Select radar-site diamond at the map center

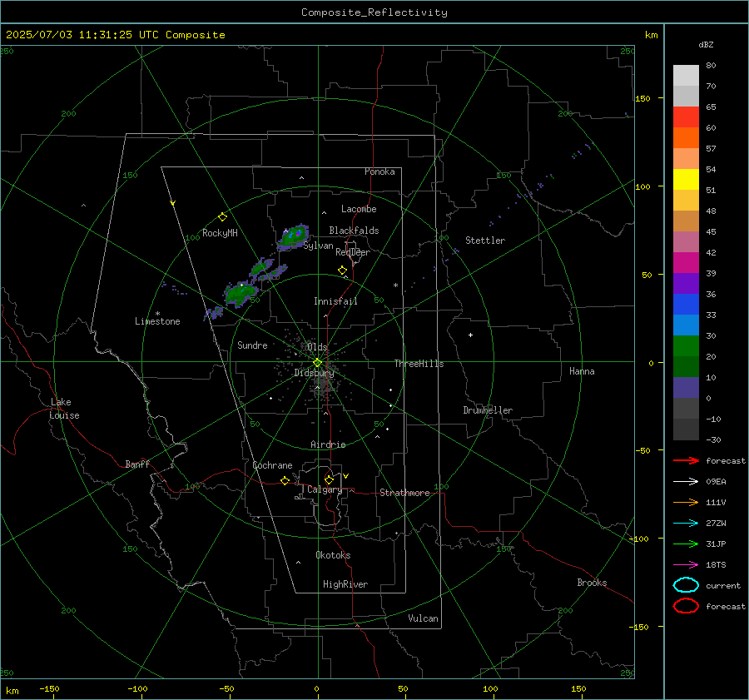(317, 363)
